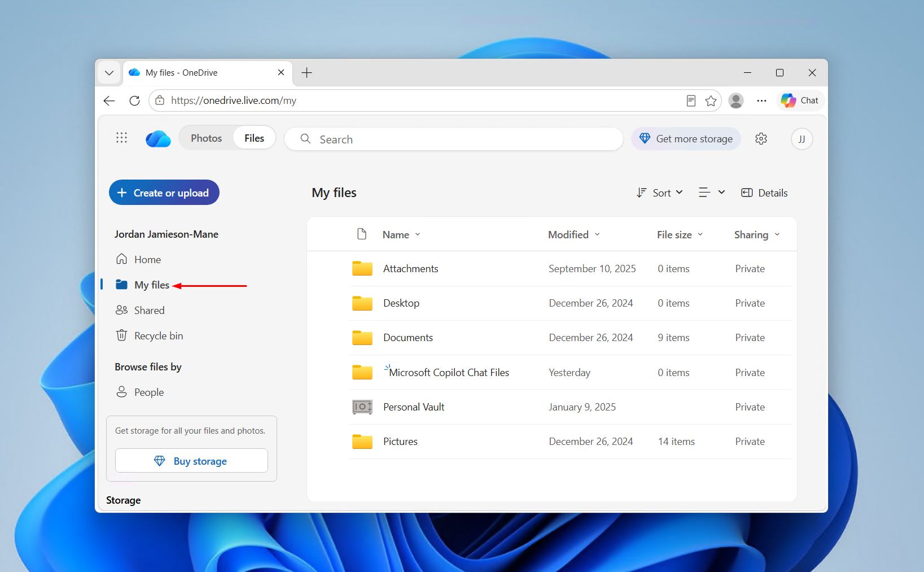Click the browser profile icon
Screen dimensions: 924x572
(735, 101)
